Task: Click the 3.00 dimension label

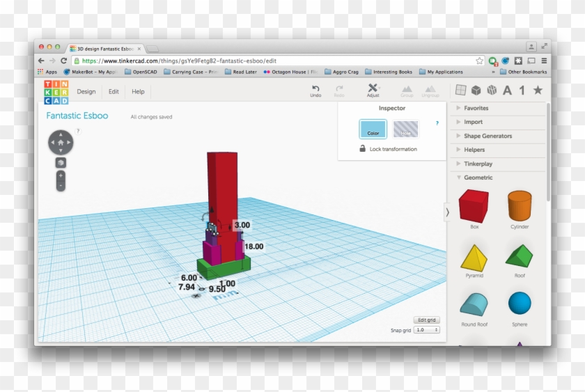Action: pyautogui.click(x=242, y=225)
